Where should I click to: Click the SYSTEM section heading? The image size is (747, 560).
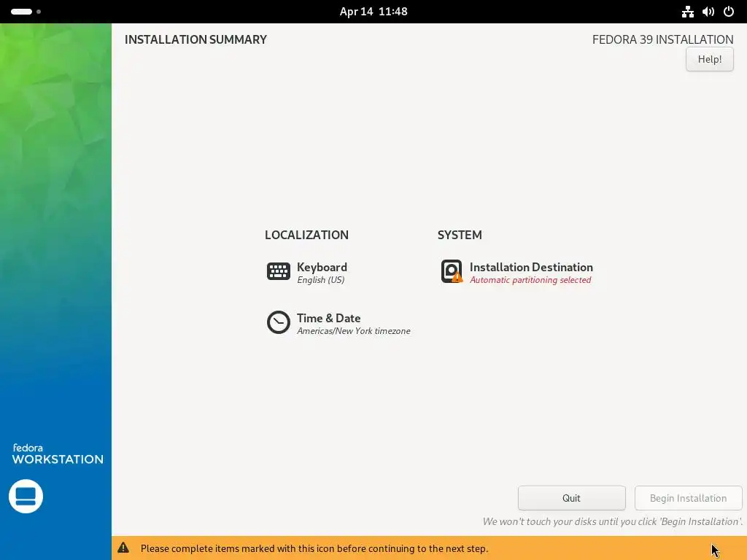[460, 235]
